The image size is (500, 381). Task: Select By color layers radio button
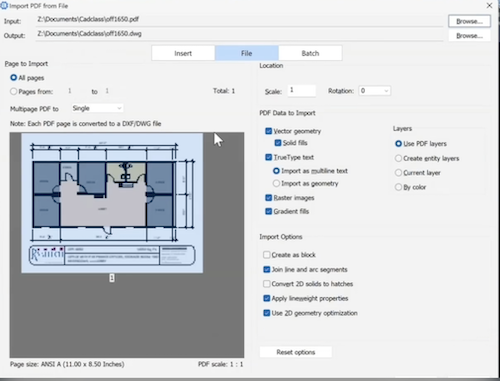398,187
